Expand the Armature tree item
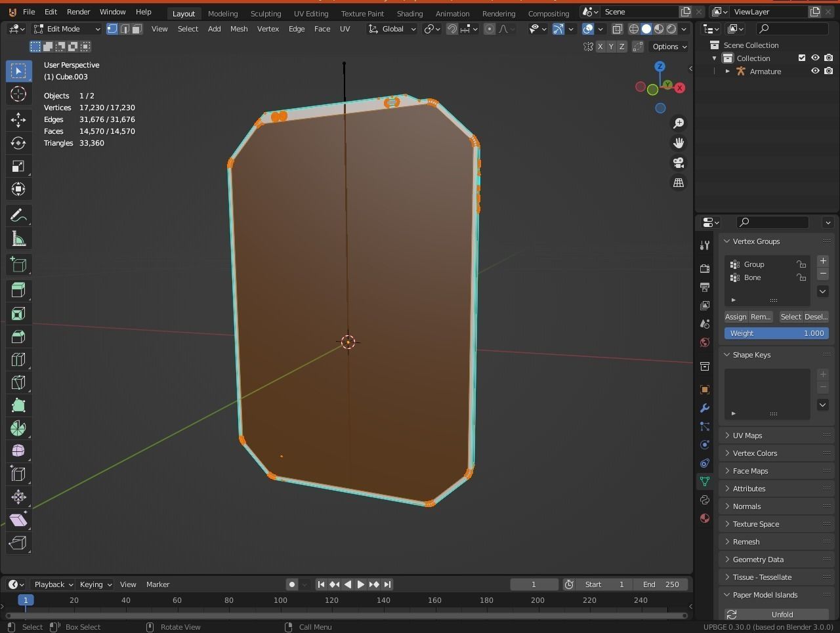The image size is (840, 633). 727,71
